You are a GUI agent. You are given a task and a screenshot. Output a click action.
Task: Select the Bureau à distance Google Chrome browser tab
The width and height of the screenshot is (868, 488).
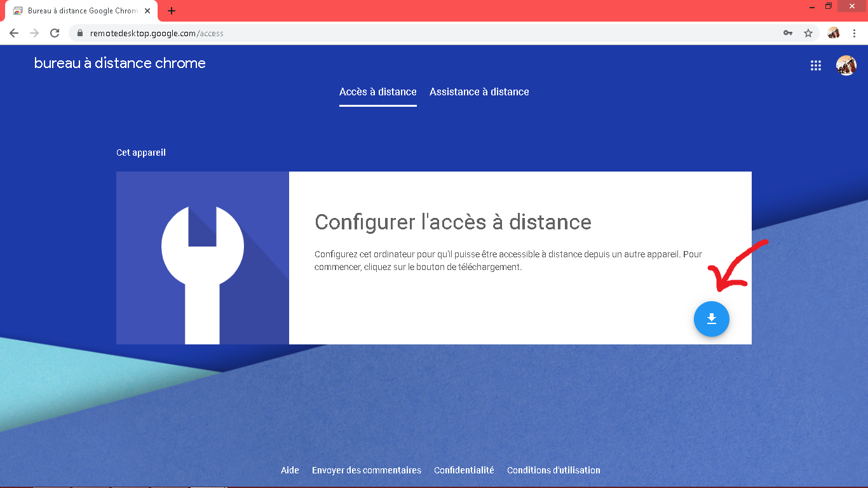81,11
